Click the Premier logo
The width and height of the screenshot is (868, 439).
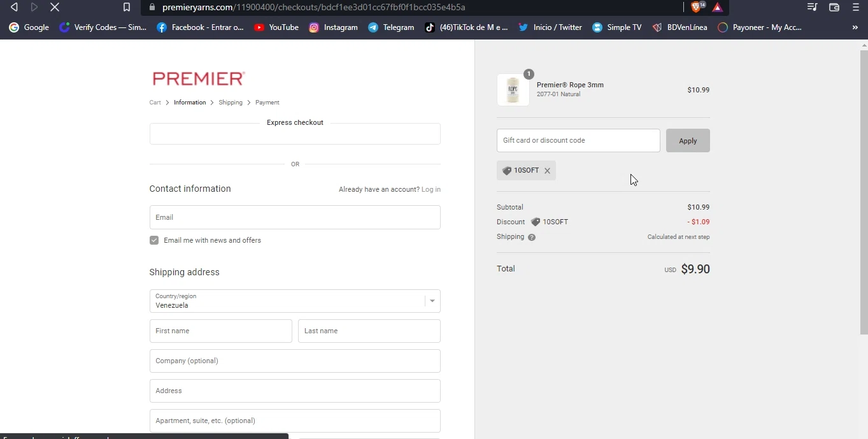point(199,78)
